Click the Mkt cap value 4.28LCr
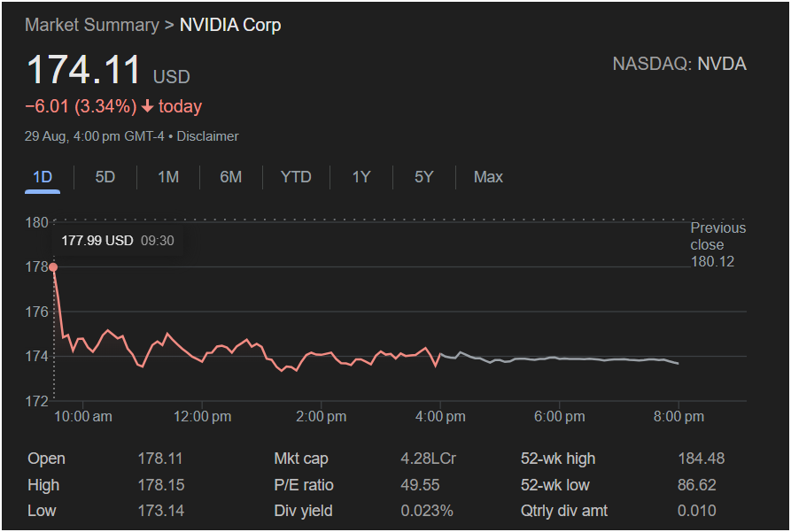Image resolution: width=791 pixels, height=532 pixels. click(428, 459)
